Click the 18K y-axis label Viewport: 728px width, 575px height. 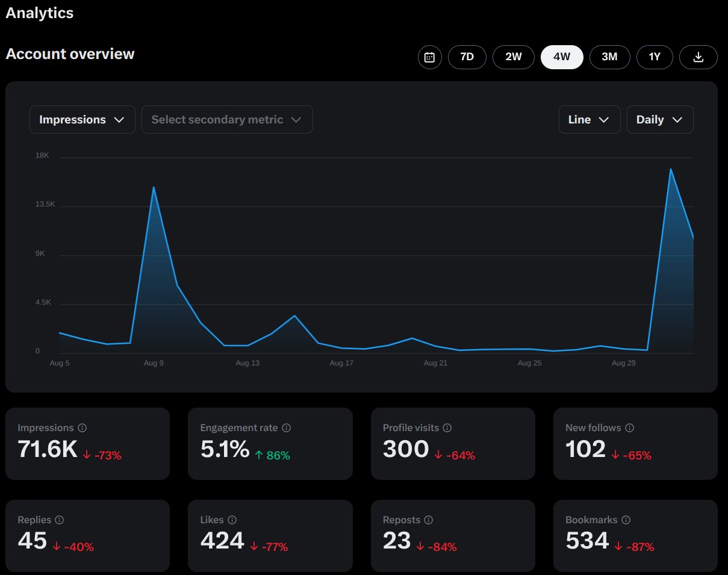[x=42, y=156]
